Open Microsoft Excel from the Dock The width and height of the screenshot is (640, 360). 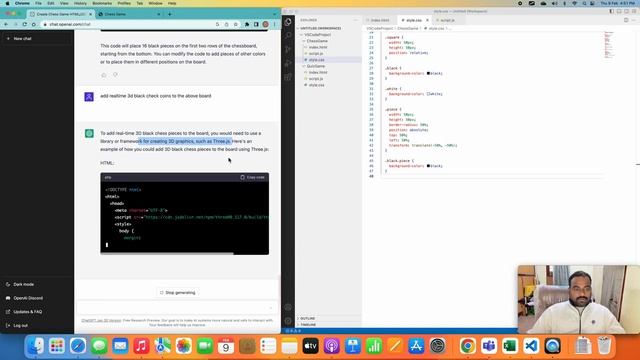510,346
